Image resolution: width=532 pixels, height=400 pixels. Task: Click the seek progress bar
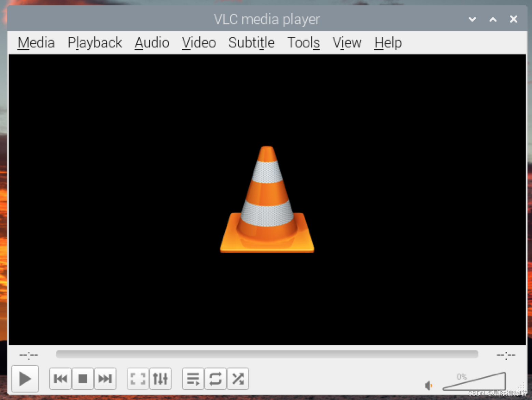coord(267,354)
